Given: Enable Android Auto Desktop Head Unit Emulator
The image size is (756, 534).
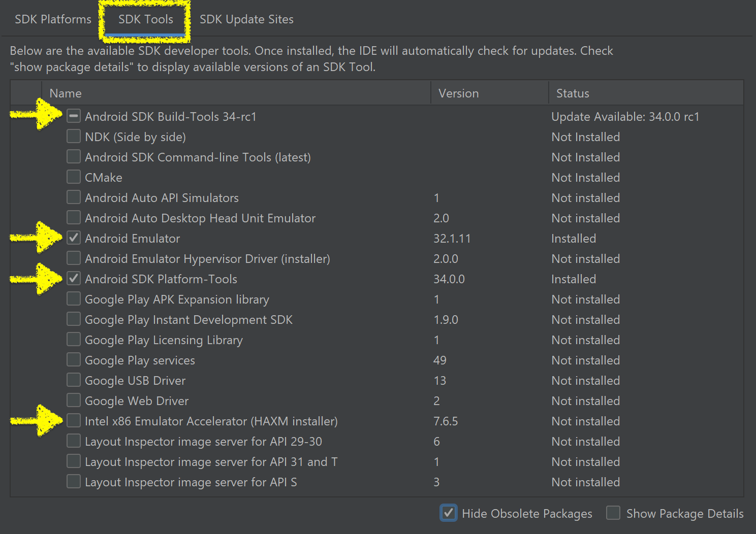Looking at the screenshot, I should pos(74,218).
